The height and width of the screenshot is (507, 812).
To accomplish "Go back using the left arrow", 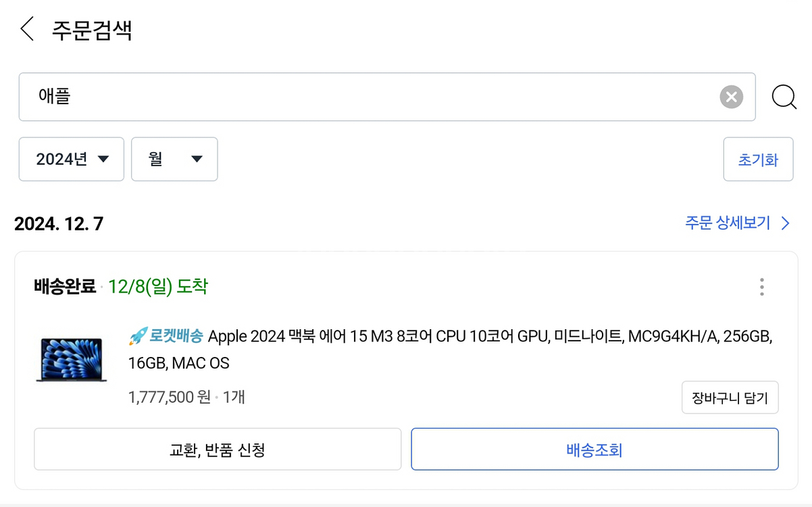I will click(x=27, y=30).
